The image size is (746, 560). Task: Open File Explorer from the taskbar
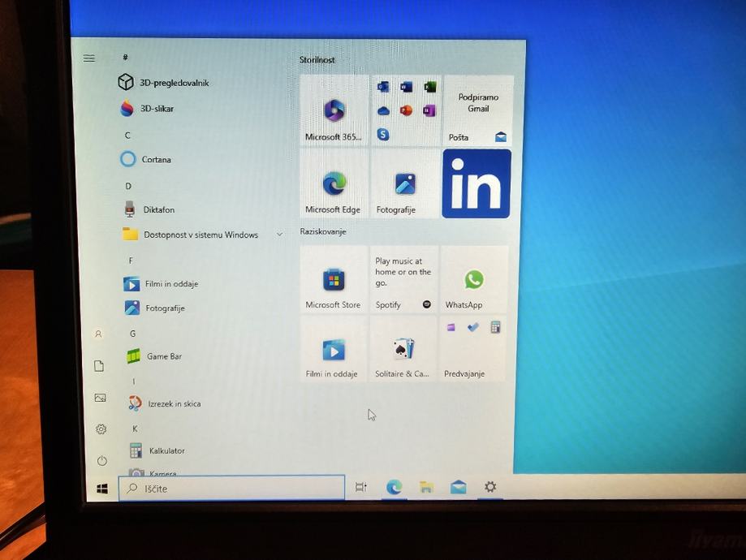click(426, 487)
